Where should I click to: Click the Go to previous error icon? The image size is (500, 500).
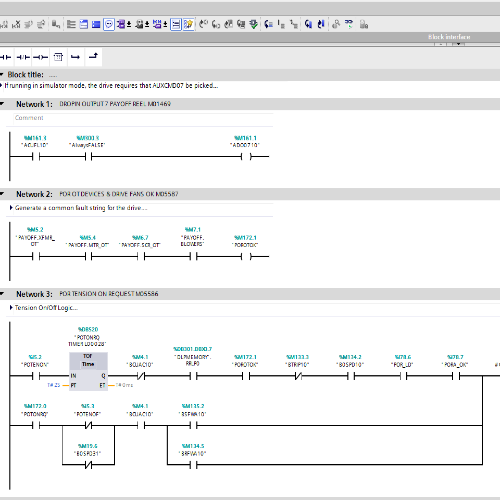[x=203, y=24]
